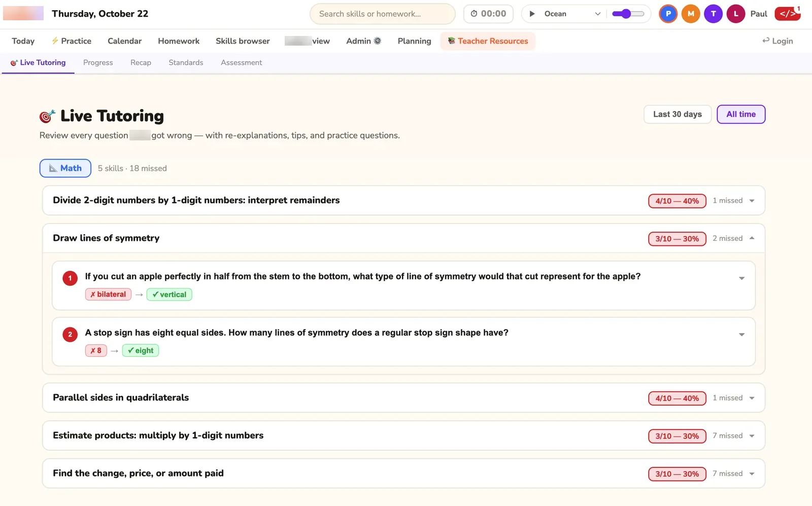Play the Ocean ambient sound
This screenshot has height=506, width=812.
coord(532,14)
